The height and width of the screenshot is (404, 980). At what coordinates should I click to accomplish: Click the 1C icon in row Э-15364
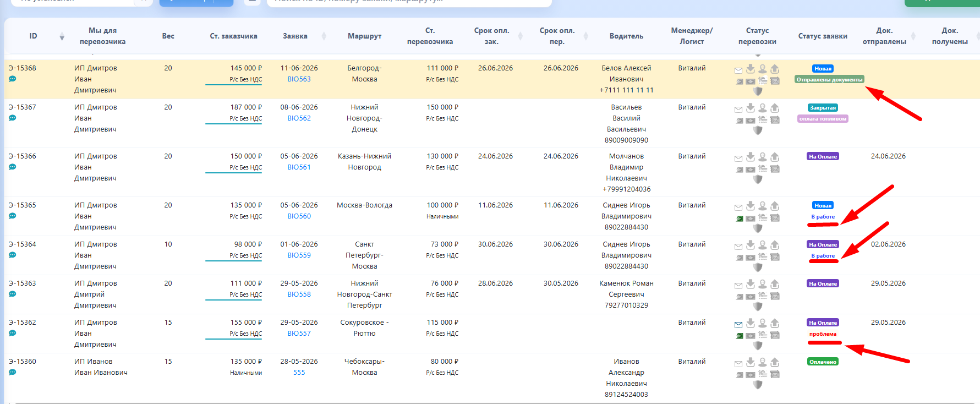(763, 257)
